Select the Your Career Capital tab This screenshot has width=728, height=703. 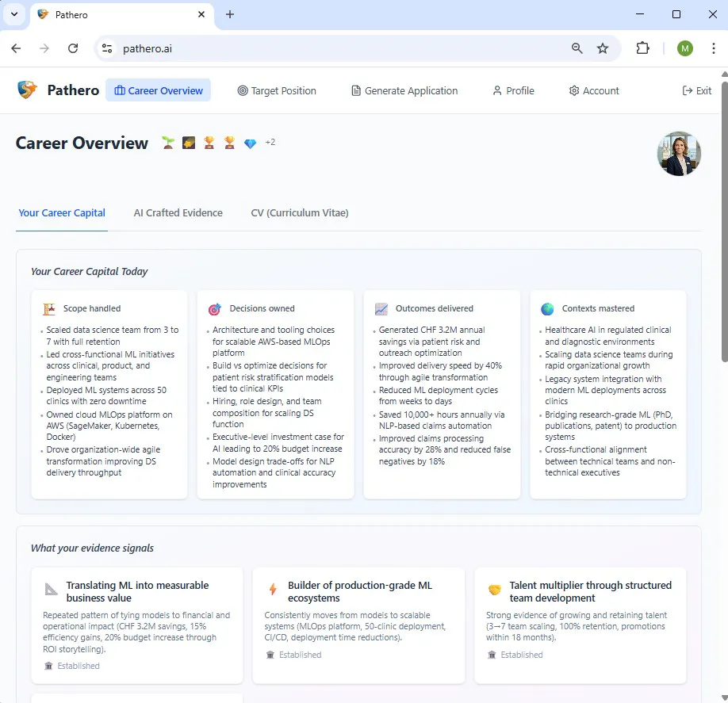(x=62, y=213)
